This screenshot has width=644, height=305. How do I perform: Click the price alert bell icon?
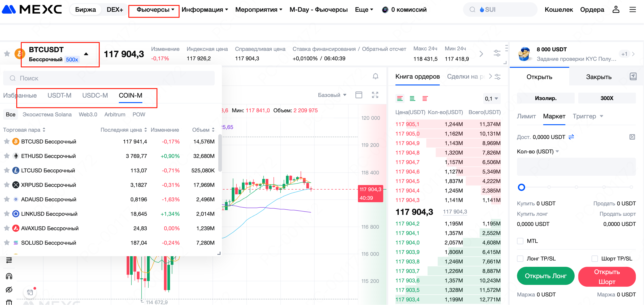[375, 76]
